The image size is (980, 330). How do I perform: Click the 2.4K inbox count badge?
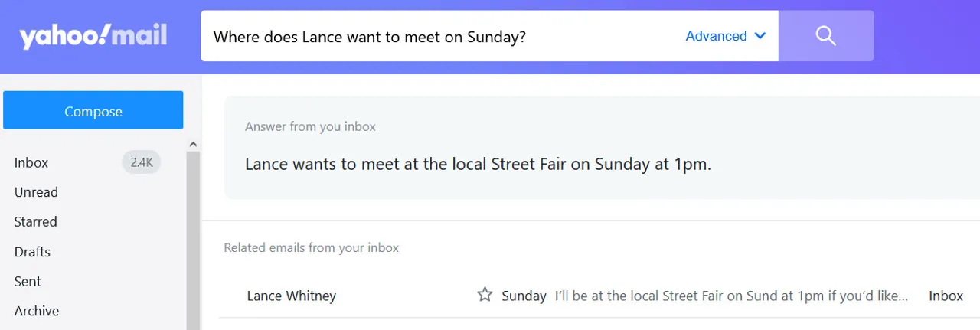tap(142, 162)
